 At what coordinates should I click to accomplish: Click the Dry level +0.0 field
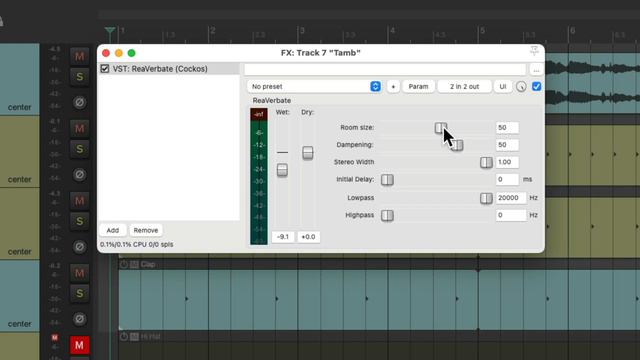tap(308, 237)
